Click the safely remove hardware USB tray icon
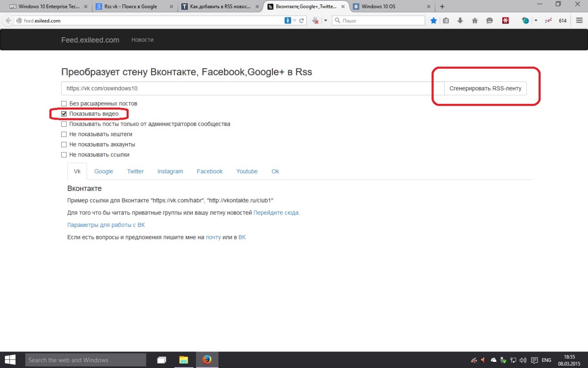 coord(503,360)
